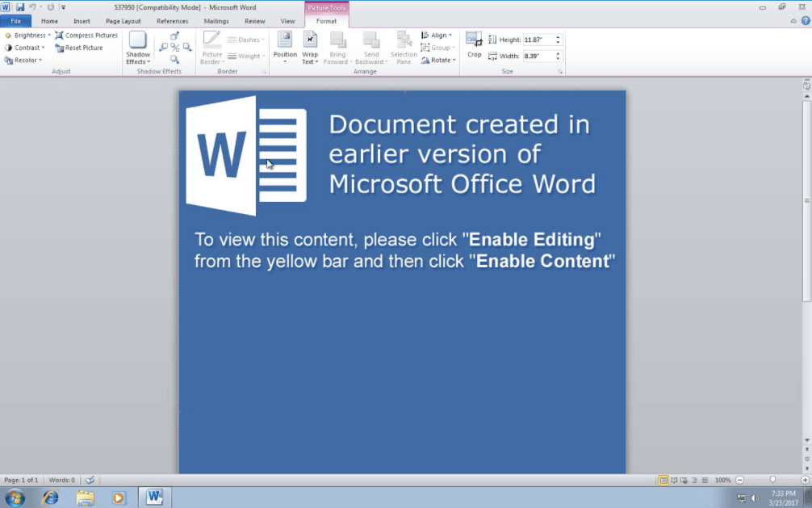Click Compress Pictures

tap(86, 36)
